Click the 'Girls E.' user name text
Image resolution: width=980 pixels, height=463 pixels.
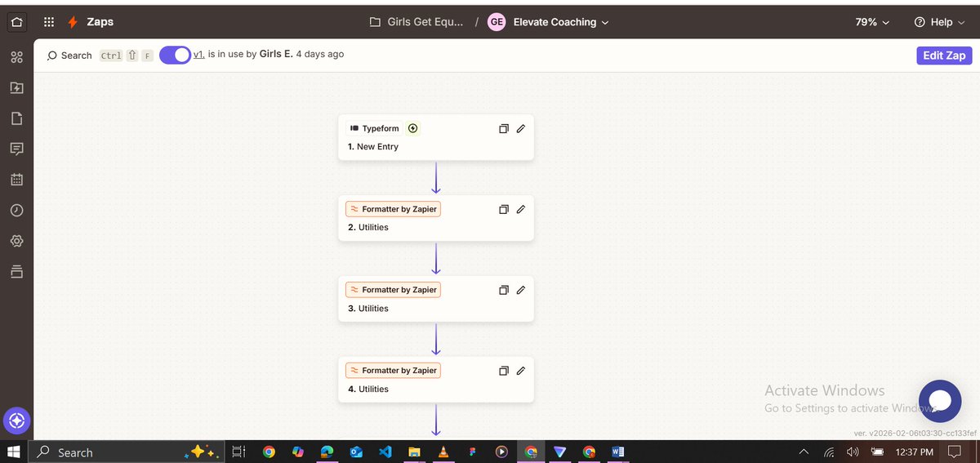pos(276,54)
